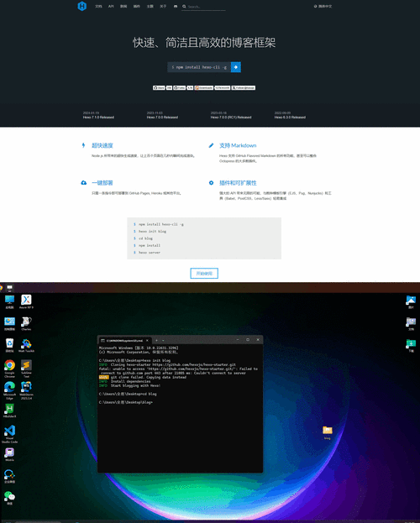The height and width of the screenshot is (523, 420).
Task: Click the lightning bolt speed icon
Action: [x=83, y=145]
